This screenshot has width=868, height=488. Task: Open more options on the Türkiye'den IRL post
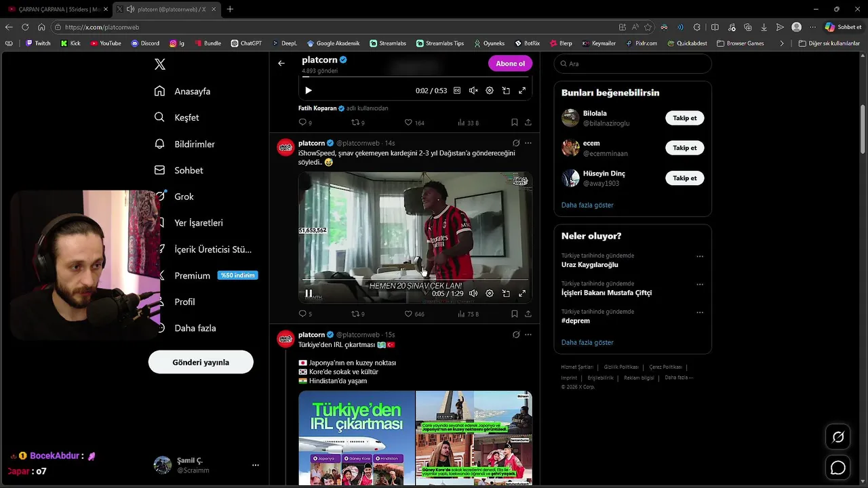[528, 334]
